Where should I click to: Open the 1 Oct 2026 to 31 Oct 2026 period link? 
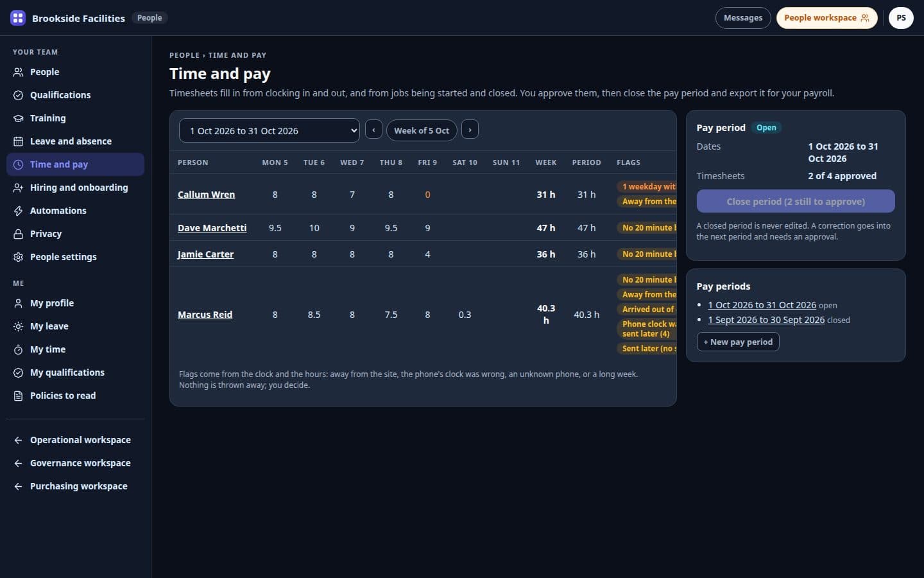pos(762,305)
